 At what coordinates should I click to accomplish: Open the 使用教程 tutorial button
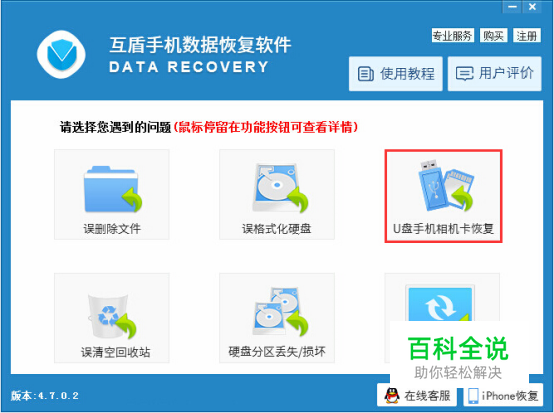click(396, 73)
